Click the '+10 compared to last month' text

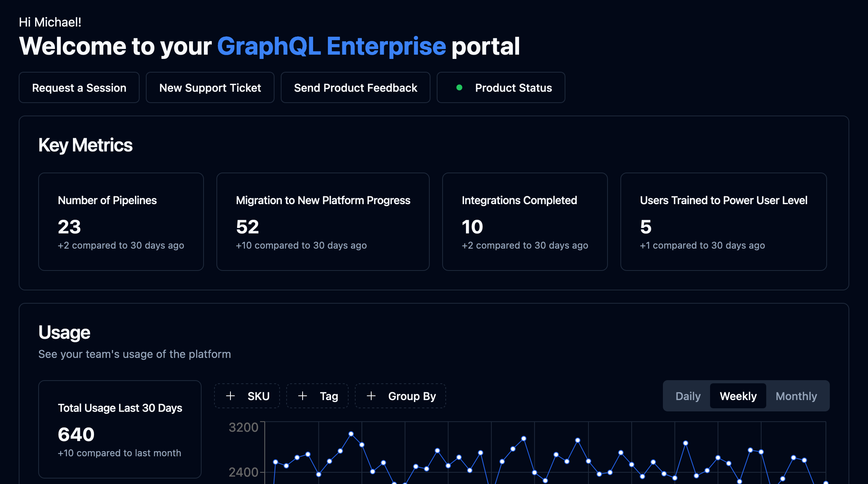pos(119,453)
